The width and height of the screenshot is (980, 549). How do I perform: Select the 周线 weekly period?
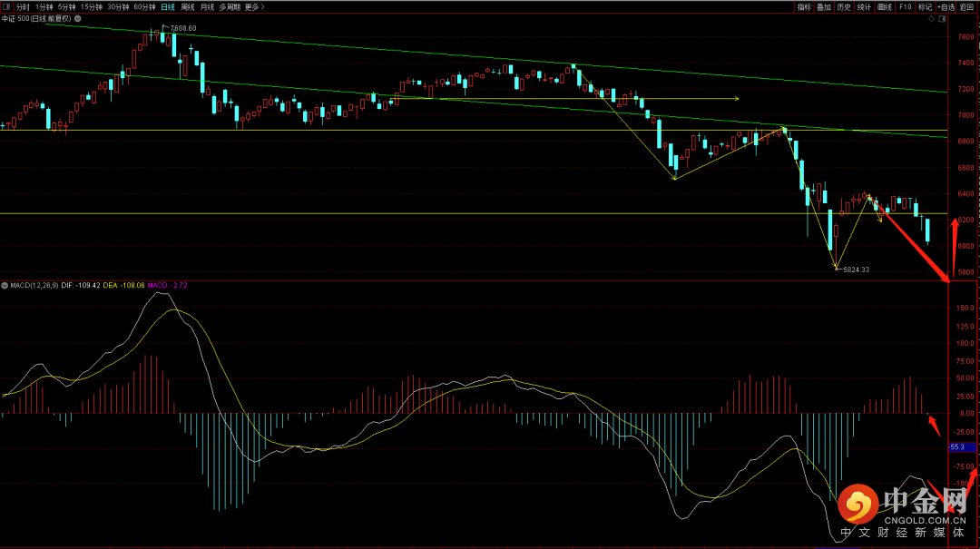[188, 6]
